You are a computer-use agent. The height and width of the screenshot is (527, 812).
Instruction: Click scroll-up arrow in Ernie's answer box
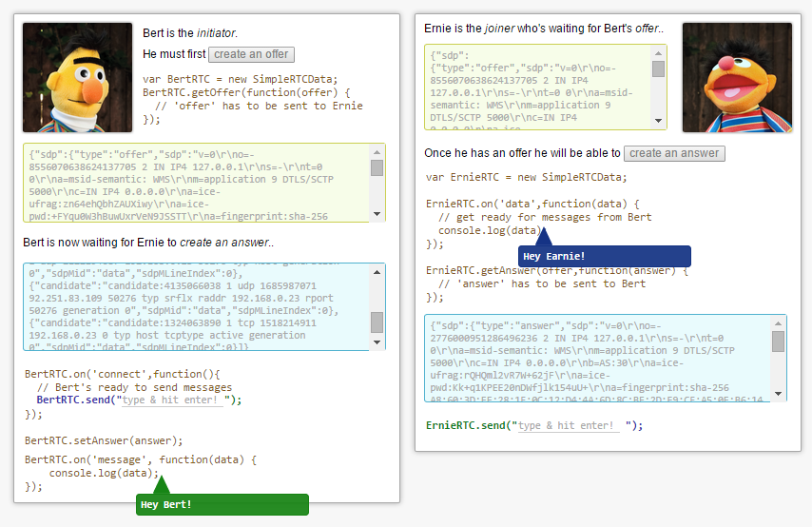point(778,323)
